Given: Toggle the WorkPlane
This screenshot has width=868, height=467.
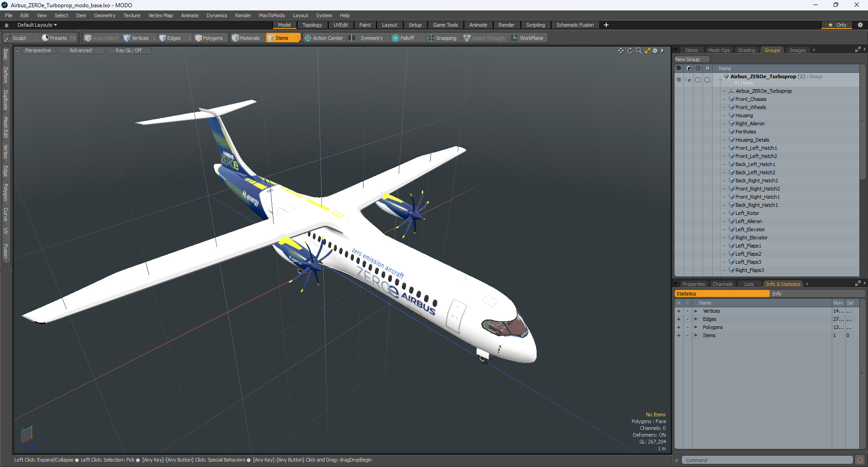Looking at the screenshot, I should point(528,38).
